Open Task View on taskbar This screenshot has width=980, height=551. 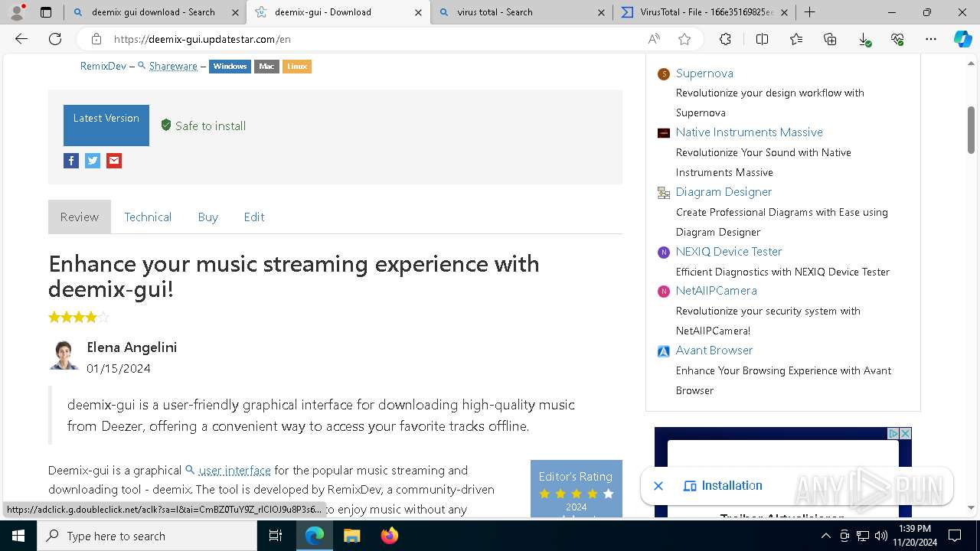276,536
